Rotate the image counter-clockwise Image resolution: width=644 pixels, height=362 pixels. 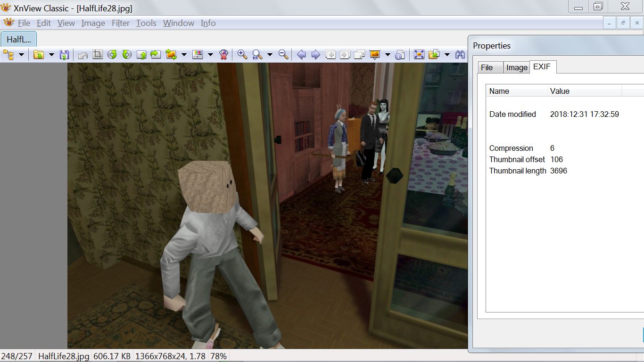112,55
